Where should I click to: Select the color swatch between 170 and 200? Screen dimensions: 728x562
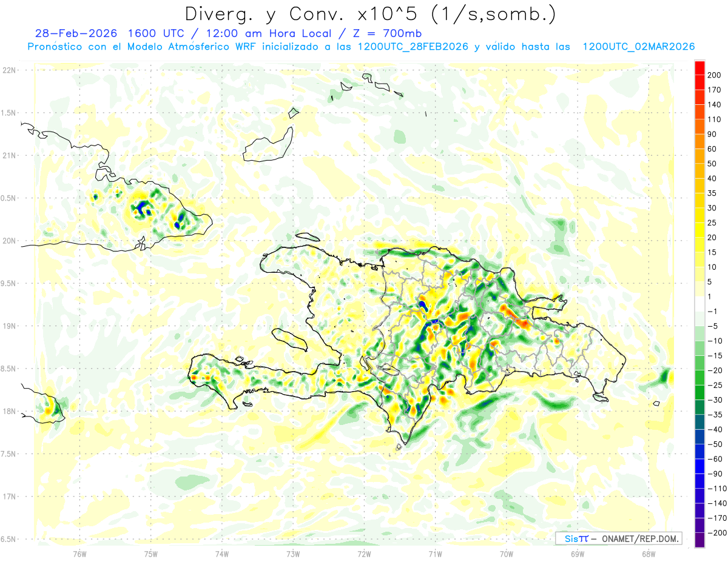(699, 82)
